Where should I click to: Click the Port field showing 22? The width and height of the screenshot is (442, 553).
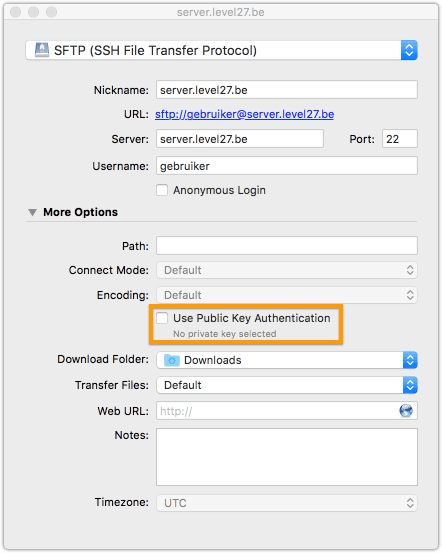pyautogui.click(x=400, y=139)
